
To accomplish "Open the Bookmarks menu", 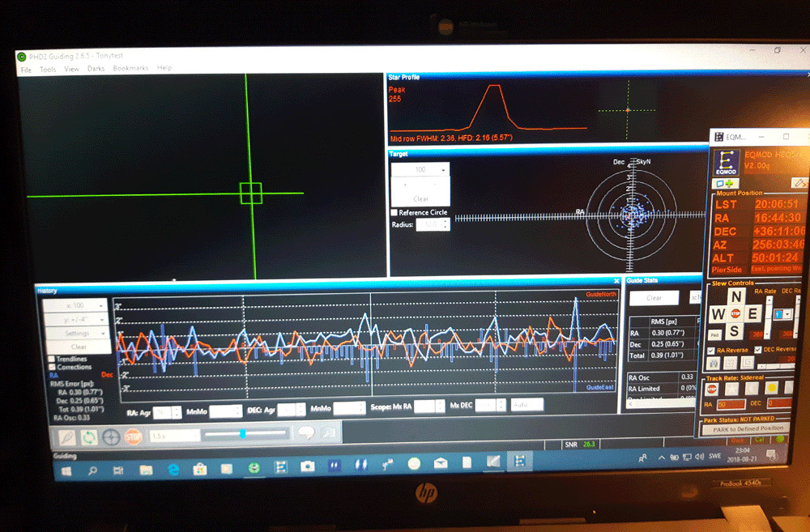I will pos(130,69).
